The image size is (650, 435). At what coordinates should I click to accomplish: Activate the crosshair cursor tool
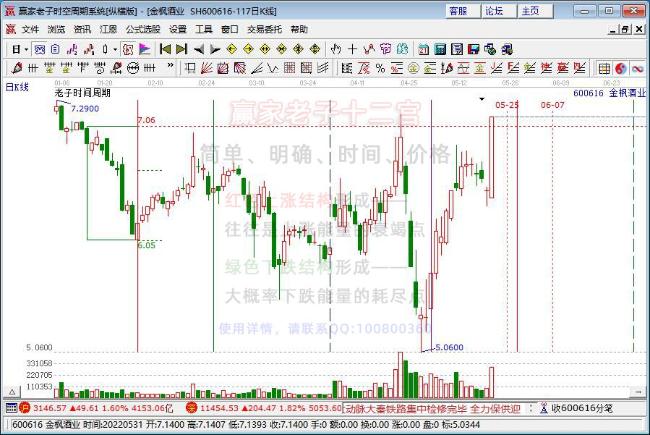click(x=352, y=49)
